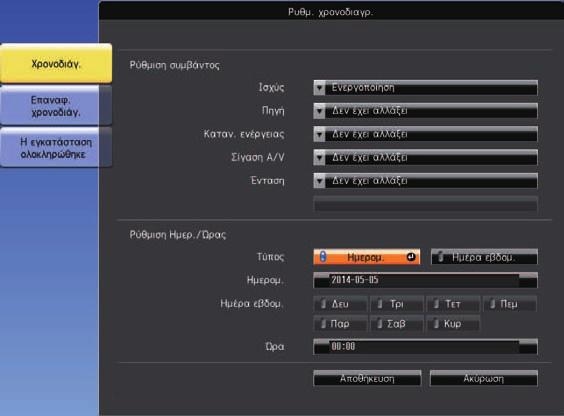Toggle the Δευ weekday checkbox
564x416 pixels.
pyautogui.click(x=340, y=304)
